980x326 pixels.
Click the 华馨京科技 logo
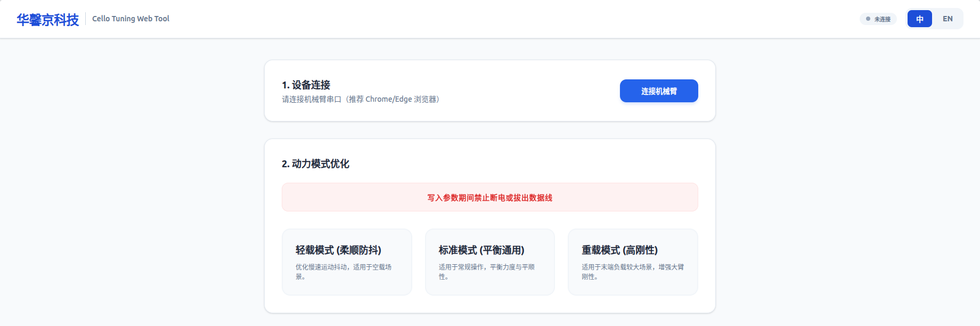(x=47, y=20)
